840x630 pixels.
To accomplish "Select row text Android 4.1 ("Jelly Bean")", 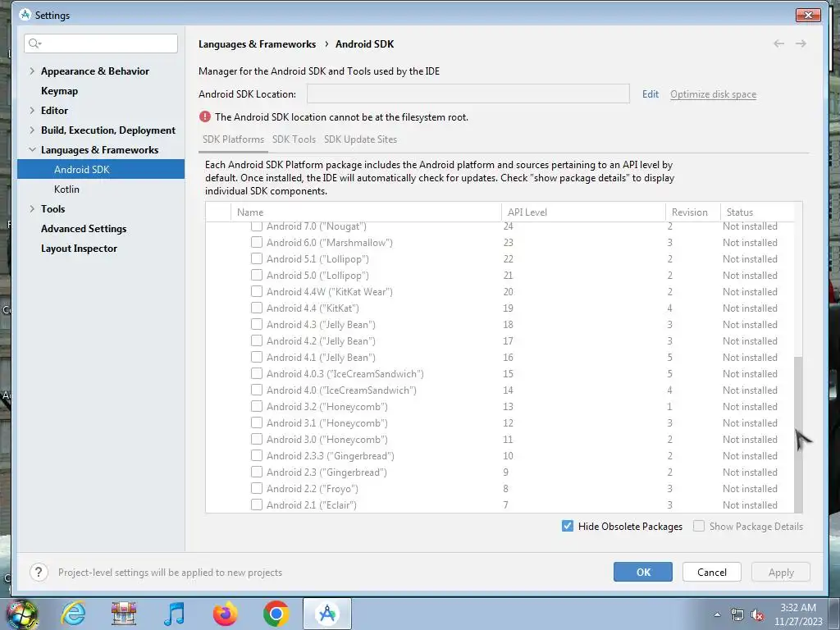I will [x=321, y=358].
